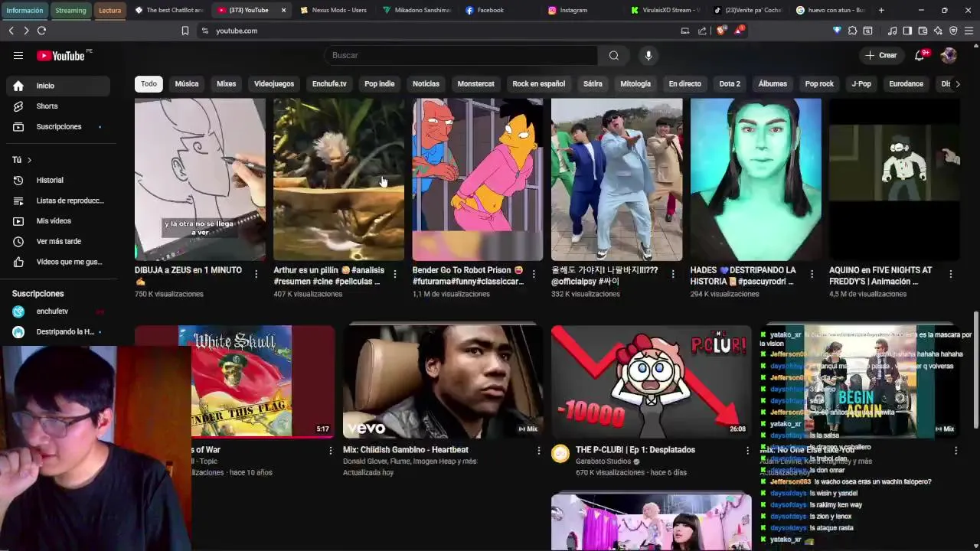
Task: Open the share page icon
Action: (702, 31)
